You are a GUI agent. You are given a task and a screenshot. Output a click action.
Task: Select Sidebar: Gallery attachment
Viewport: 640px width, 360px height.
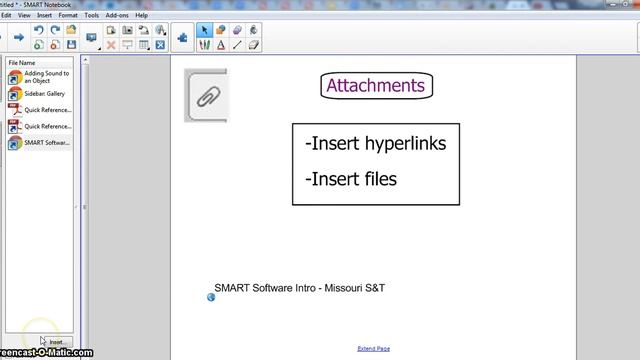click(40, 94)
